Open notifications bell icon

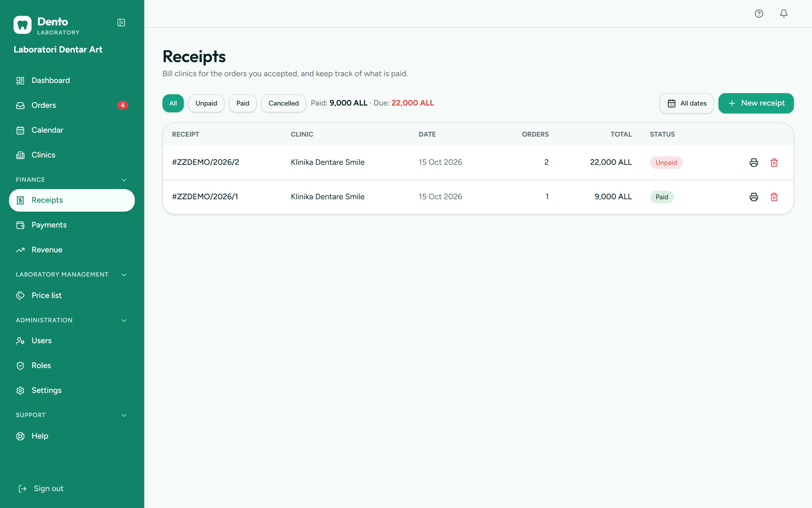tap(784, 14)
